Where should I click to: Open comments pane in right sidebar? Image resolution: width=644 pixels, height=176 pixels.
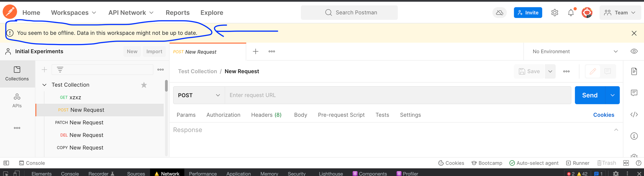click(x=634, y=93)
